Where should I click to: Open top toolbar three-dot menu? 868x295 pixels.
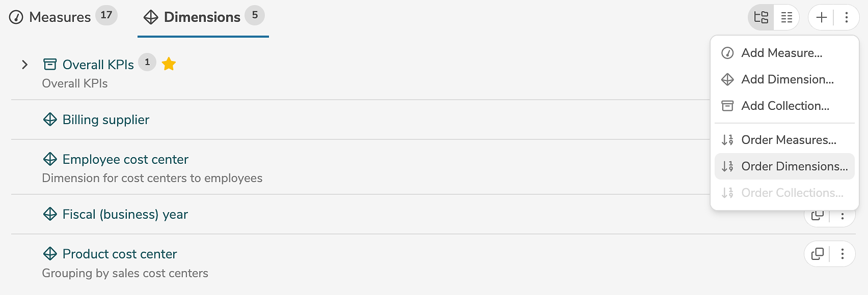coord(847,17)
